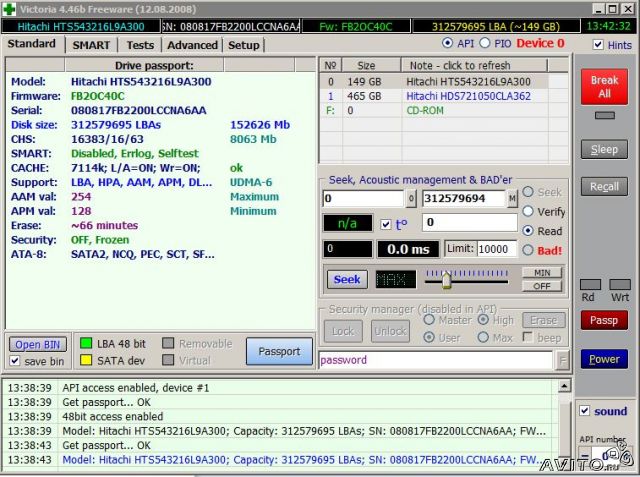Viewport: 640px width, 477px height.
Task: Select the Master password radio button
Action: point(429,319)
